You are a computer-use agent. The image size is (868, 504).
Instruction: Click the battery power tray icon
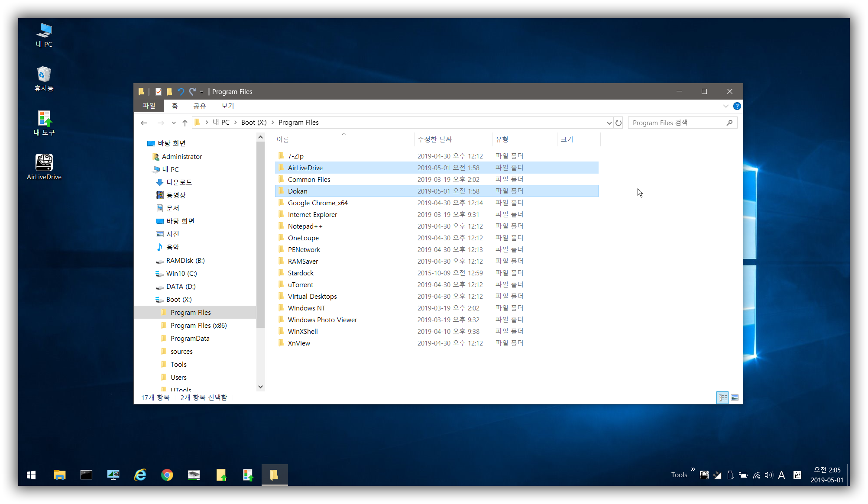pyautogui.click(x=743, y=475)
